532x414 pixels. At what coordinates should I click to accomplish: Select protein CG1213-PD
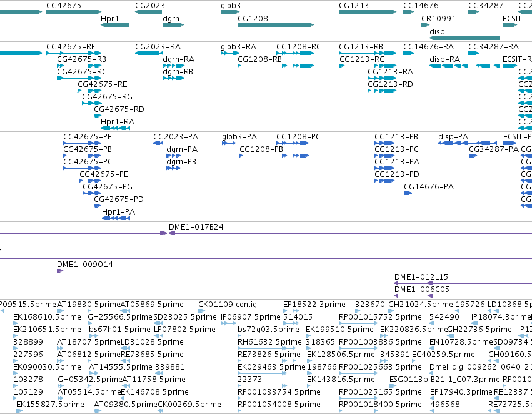pos(397,174)
